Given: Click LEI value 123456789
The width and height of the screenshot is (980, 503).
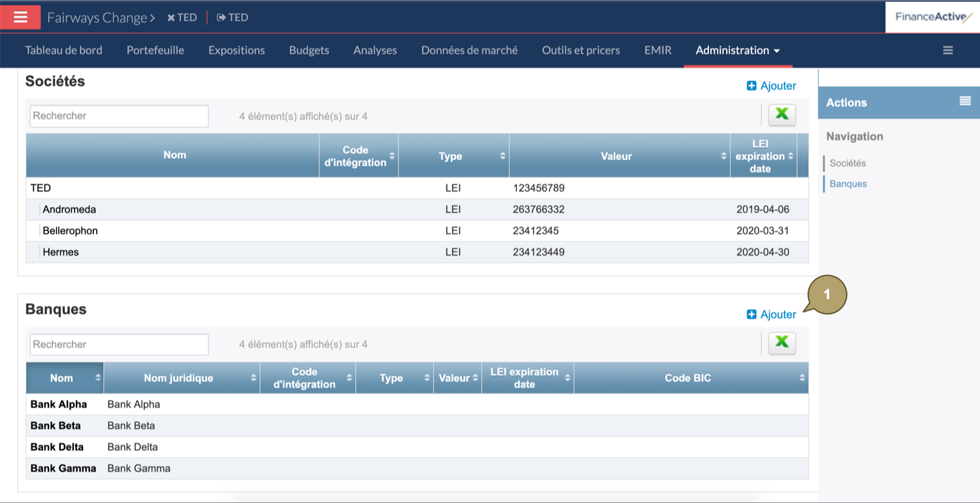Looking at the screenshot, I should click(538, 188).
